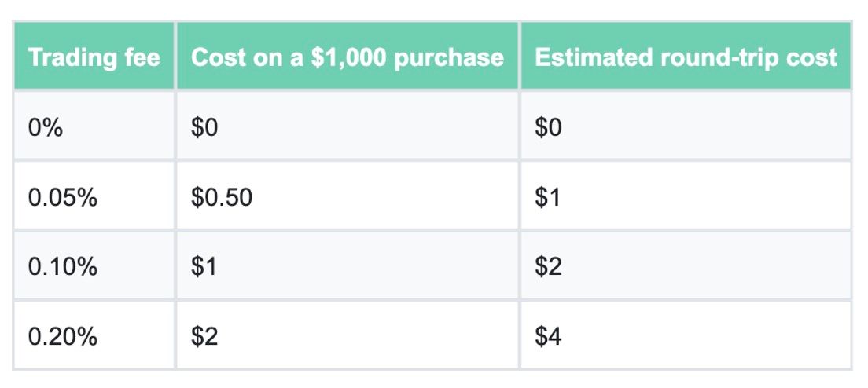Select the $2 round-trip cost cell
The image size is (868, 388).
pyautogui.click(x=686, y=265)
